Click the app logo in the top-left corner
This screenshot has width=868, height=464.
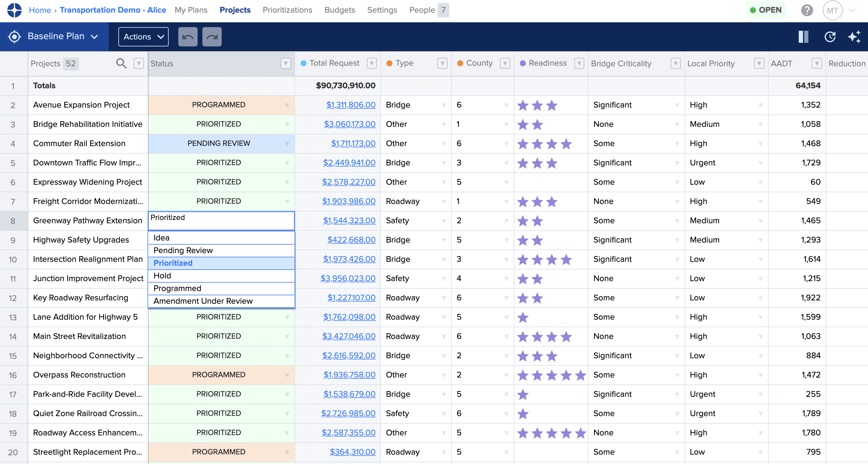point(14,10)
